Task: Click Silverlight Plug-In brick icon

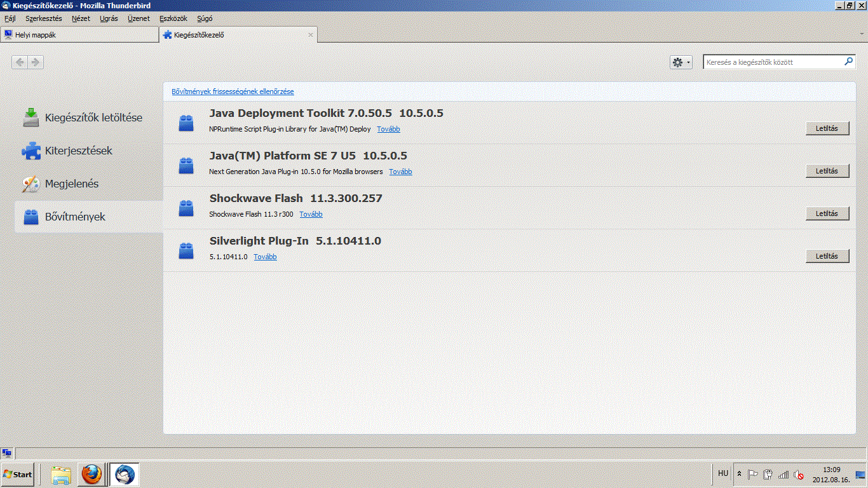Action: pos(186,250)
